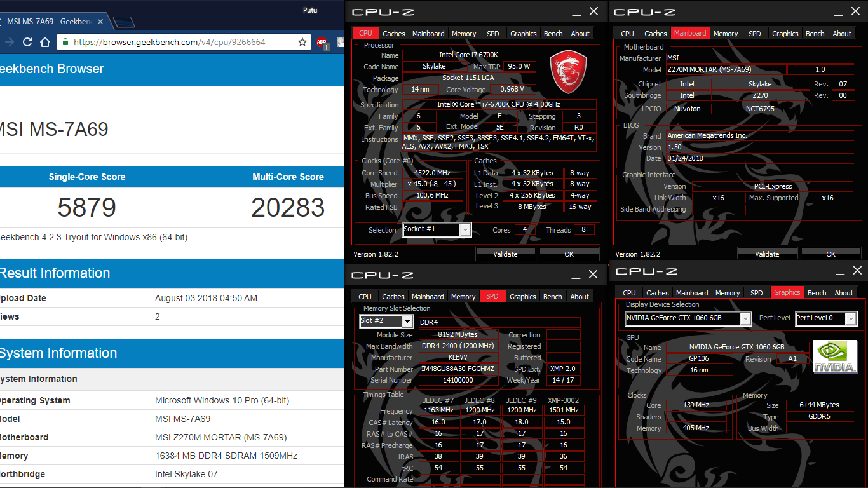868x488 pixels.
Task: Open Bench tab in the CPU-tab window
Action: click(553, 34)
